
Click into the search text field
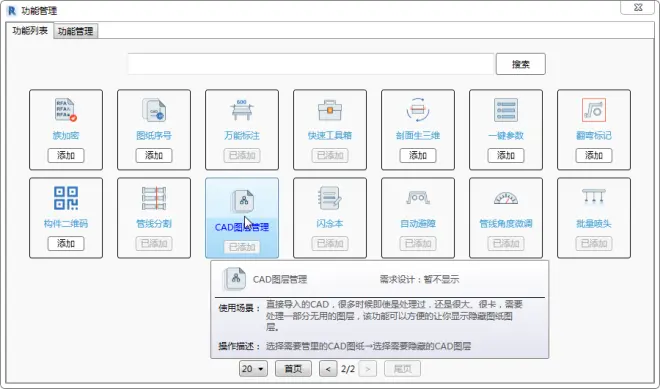coord(311,64)
